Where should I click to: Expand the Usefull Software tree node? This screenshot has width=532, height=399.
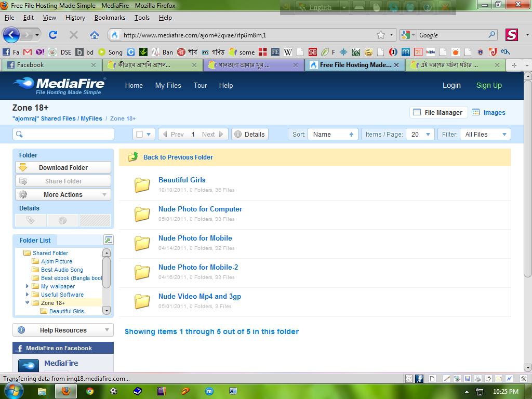pos(27,294)
